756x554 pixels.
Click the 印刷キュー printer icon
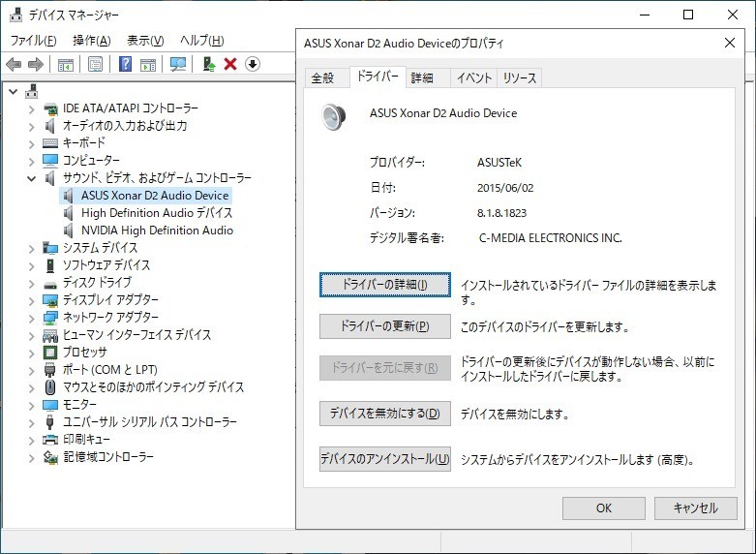click(50, 440)
